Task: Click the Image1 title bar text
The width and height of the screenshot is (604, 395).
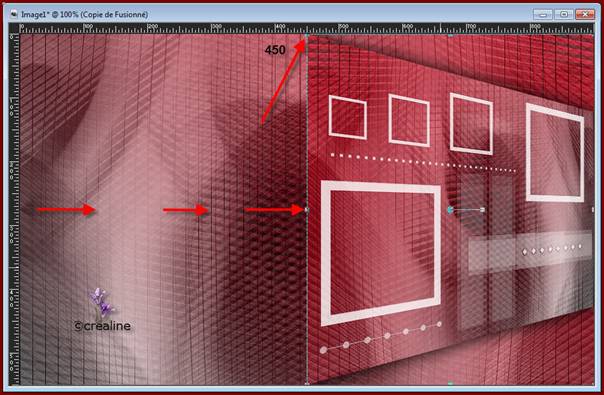Action: (x=84, y=15)
